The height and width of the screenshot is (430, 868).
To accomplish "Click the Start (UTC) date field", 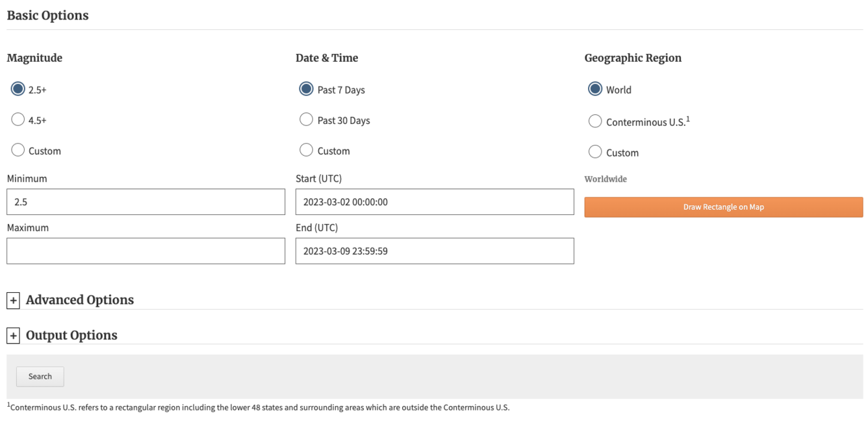I will point(434,201).
